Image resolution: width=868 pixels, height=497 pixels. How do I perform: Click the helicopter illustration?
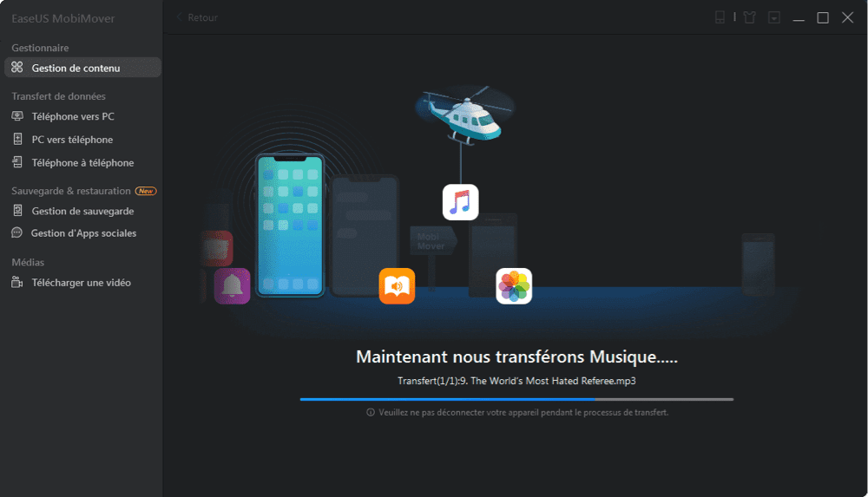465,116
